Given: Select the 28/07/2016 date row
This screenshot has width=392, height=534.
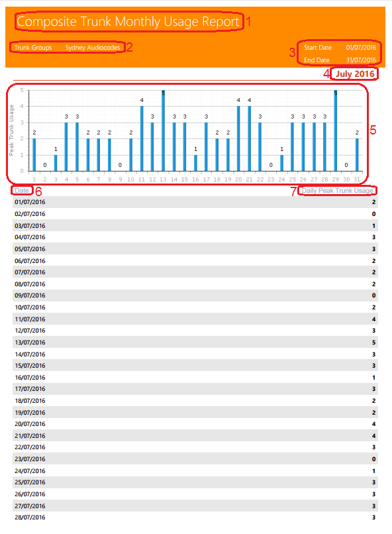Looking at the screenshot, I should [195, 517].
